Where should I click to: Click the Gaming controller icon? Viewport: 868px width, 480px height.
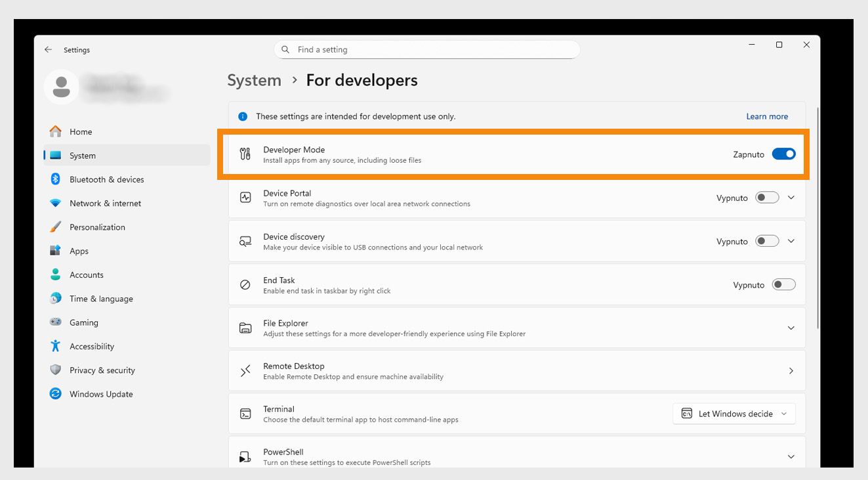click(56, 322)
